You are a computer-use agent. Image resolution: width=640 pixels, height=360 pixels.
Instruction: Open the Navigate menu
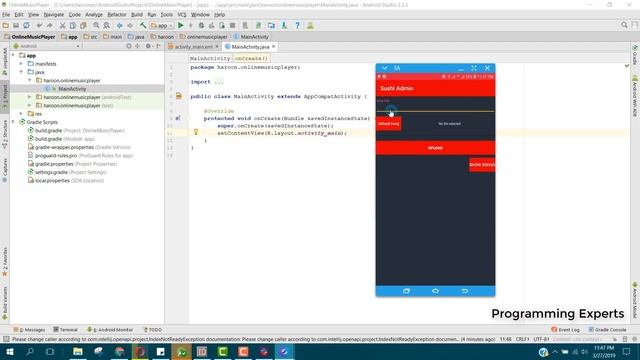pos(54,14)
